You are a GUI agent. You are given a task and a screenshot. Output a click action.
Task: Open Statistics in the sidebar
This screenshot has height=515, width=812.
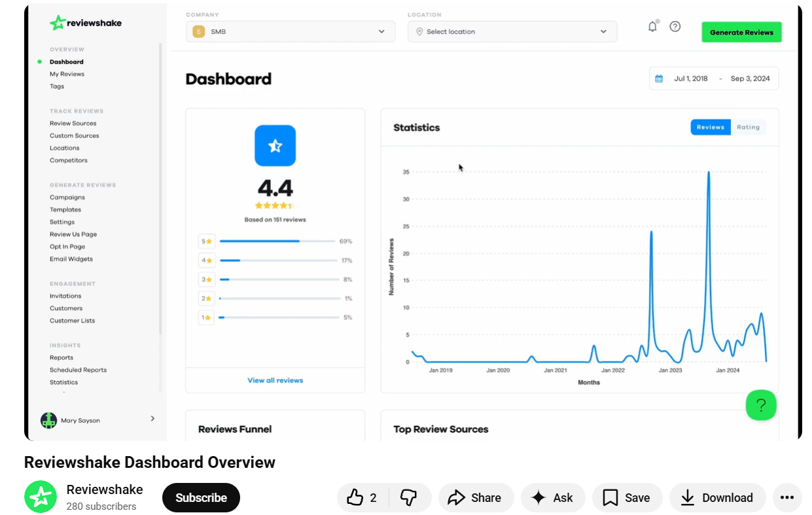pos(63,383)
